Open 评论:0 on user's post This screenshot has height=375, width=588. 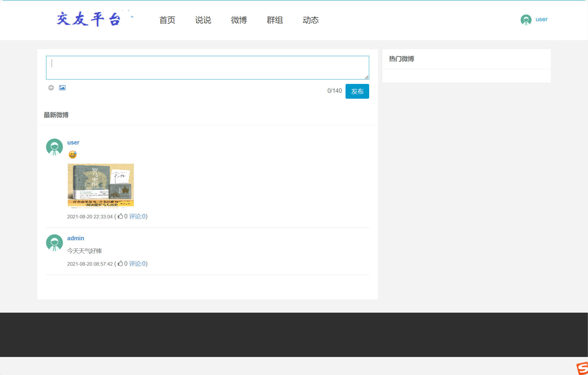pos(138,216)
